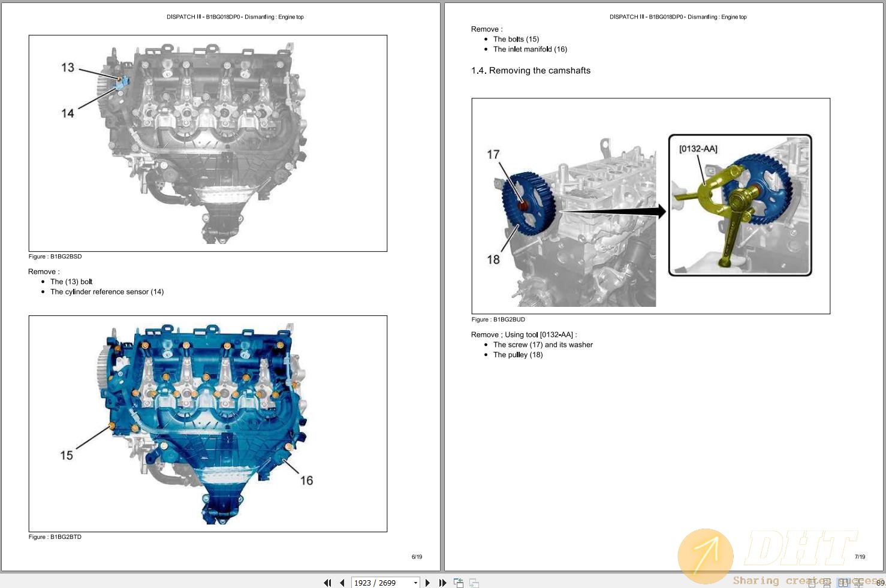Click callout number 16 in manifold figure
Screen dimensions: 886x588
tap(306, 481)
